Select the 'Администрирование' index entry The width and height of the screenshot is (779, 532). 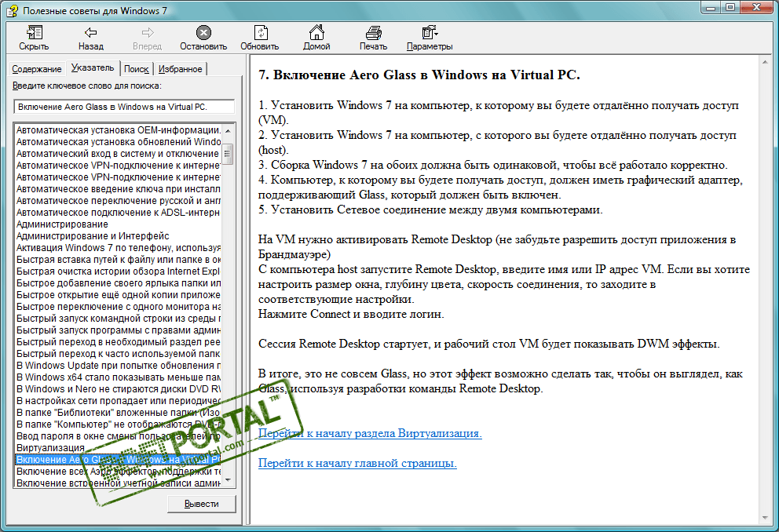pyautogui.click(x=62, y=224)
